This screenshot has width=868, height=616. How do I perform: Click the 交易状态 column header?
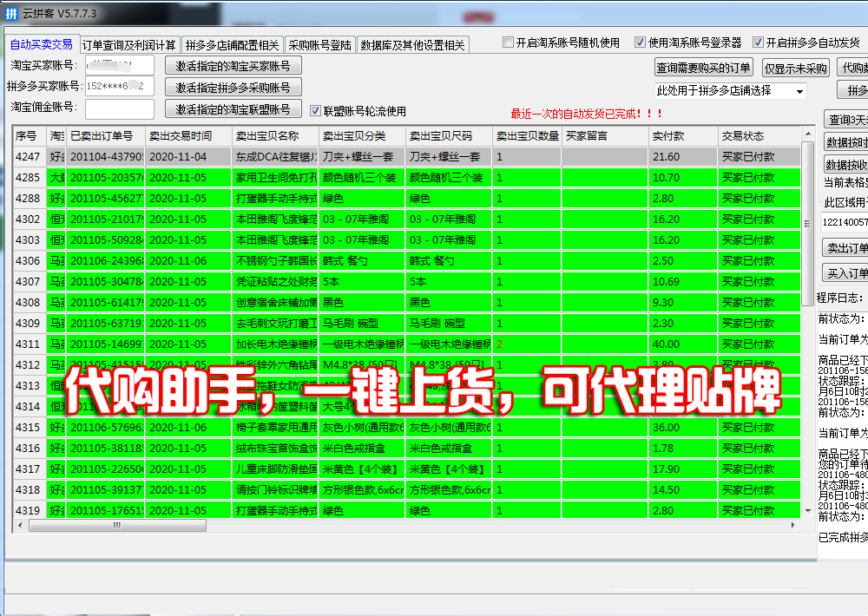pyautogui.click(x=759, y=136)
